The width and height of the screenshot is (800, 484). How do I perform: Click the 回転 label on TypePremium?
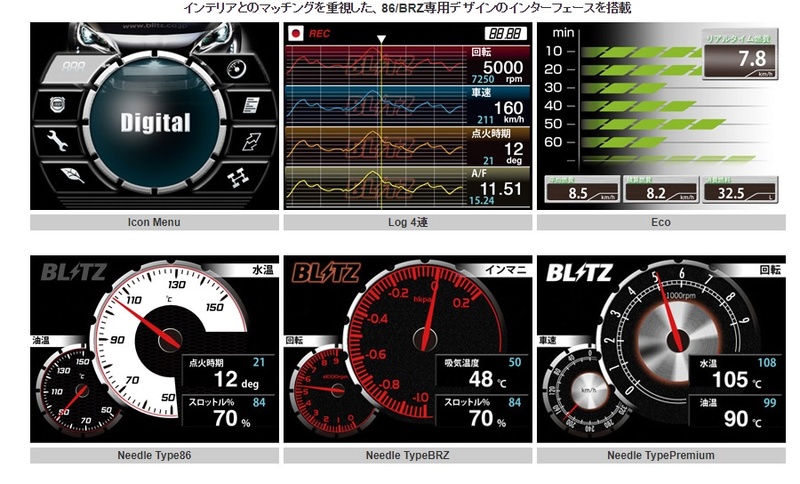[x=770, y=270]
